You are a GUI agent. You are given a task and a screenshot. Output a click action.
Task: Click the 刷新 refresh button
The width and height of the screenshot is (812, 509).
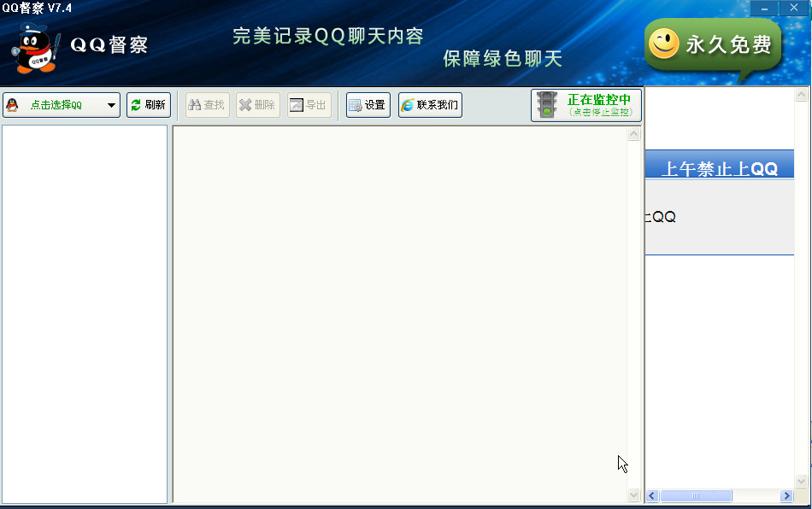tap(149, 105)
